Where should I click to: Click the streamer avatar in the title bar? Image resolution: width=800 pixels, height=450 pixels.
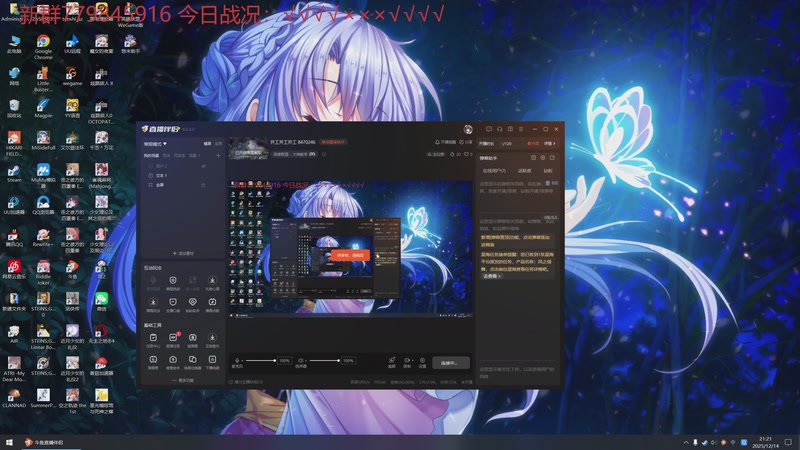click(x=468, y=129)
